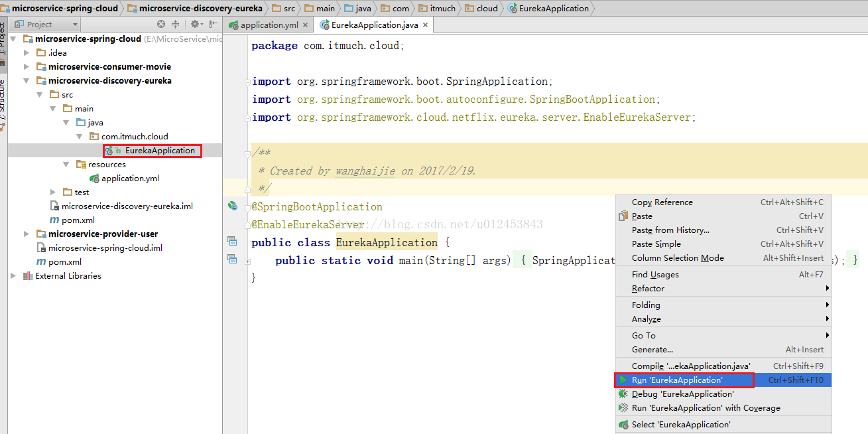
Task: Close the EurekaApplication.java tab
Action: [426, 25]
